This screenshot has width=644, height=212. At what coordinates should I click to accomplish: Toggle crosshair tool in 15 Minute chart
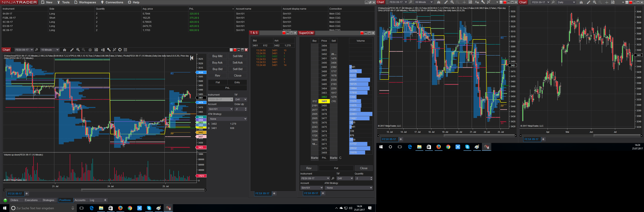[90, 50]
